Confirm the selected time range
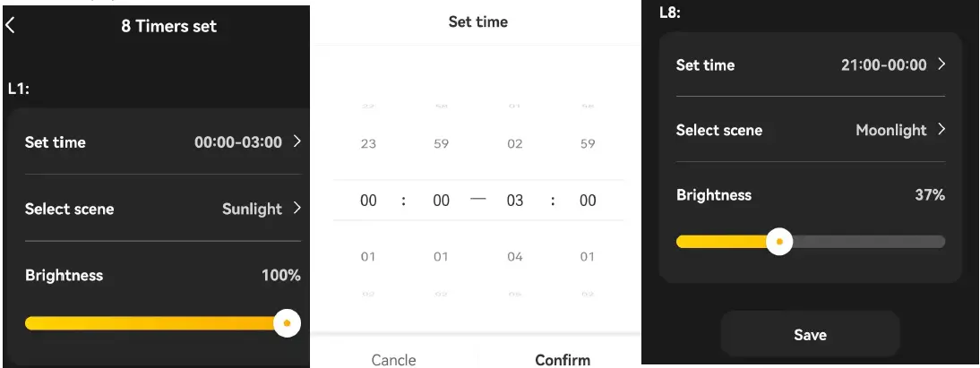 click(563, 360)
